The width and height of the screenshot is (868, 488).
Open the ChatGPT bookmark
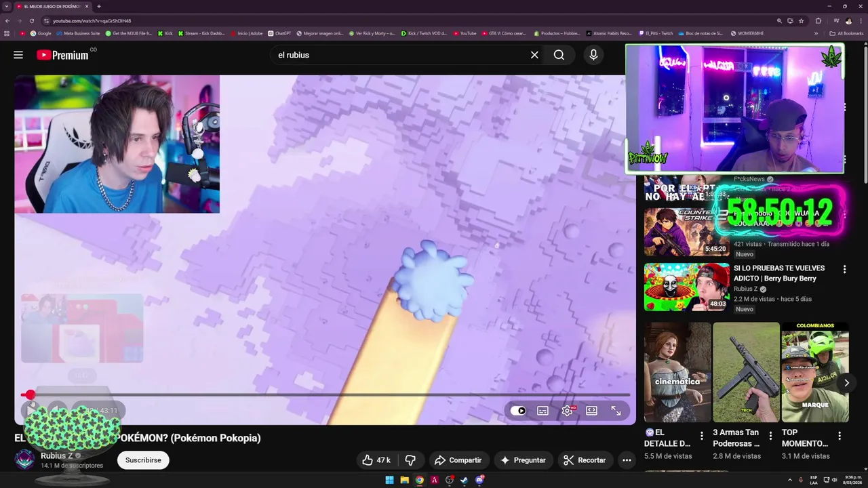tap(279, 33)
